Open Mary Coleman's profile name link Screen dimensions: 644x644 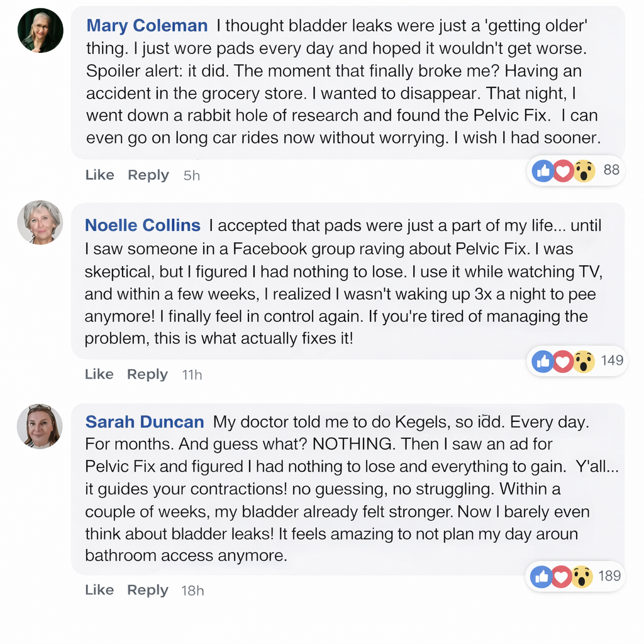(147, 26)
